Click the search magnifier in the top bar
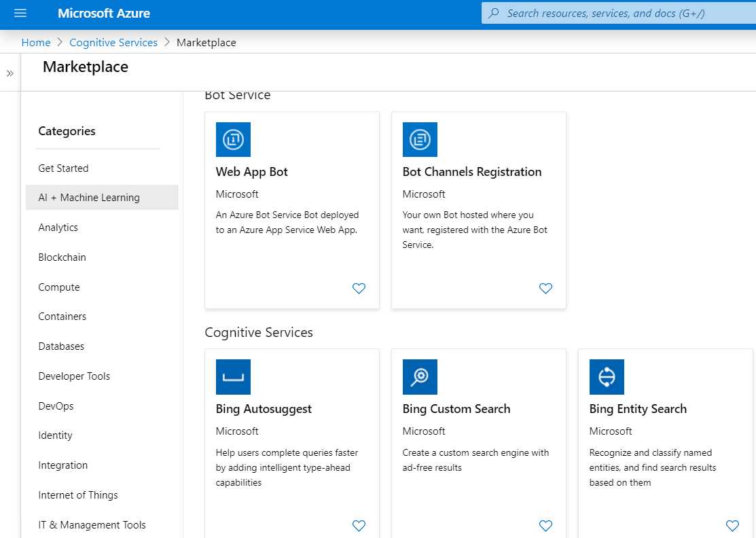The height and width of the screenshot is (538, 756). pyautogui.click(x=494, y=13)
